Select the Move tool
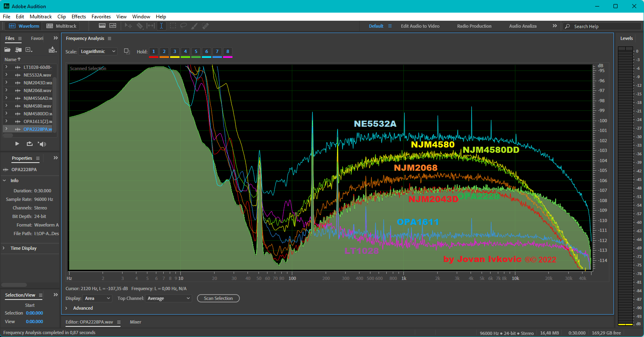Viewport: 644px width, 337px height. 128,26
